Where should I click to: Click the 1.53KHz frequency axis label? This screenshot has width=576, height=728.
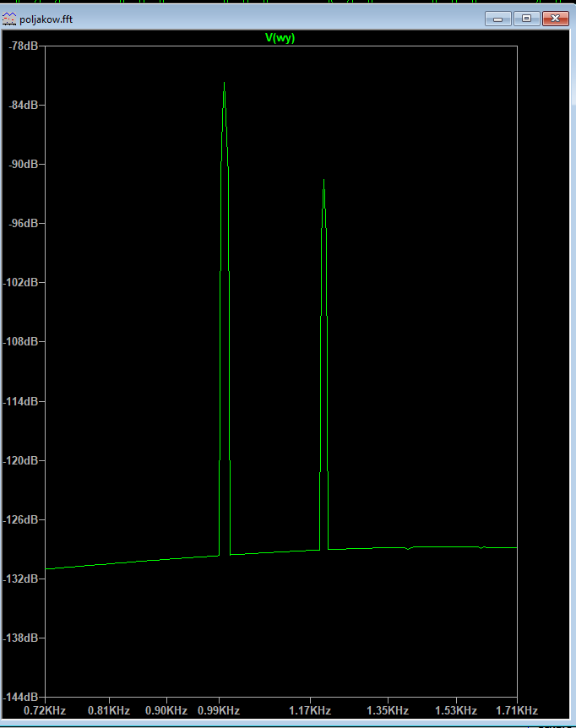coord(456,710)
